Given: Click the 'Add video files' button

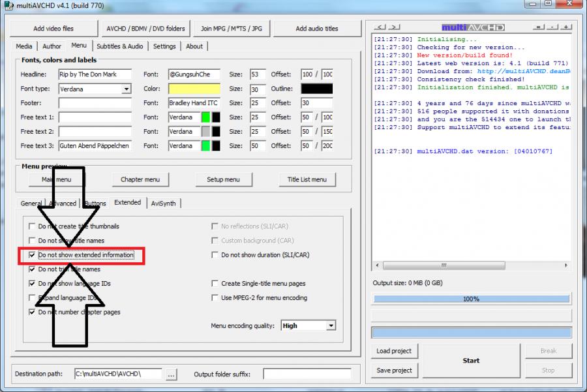Looking at the screenshot, I should pos(53,29).
